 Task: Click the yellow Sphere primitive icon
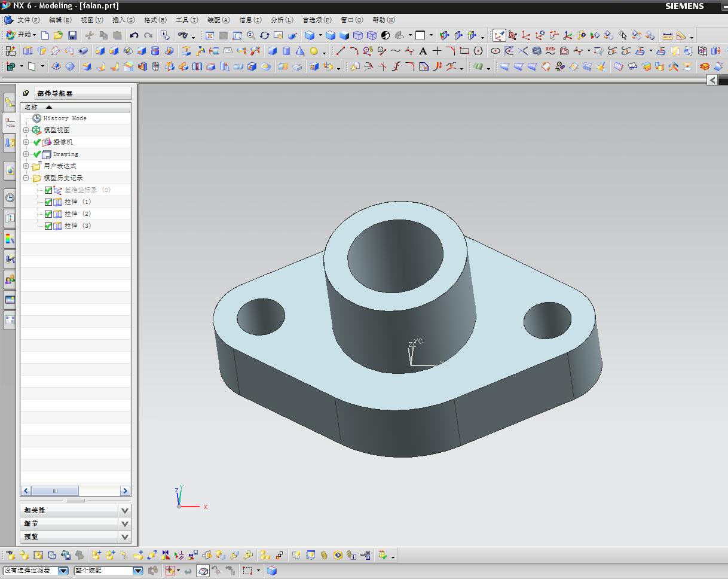coord(314,51)
